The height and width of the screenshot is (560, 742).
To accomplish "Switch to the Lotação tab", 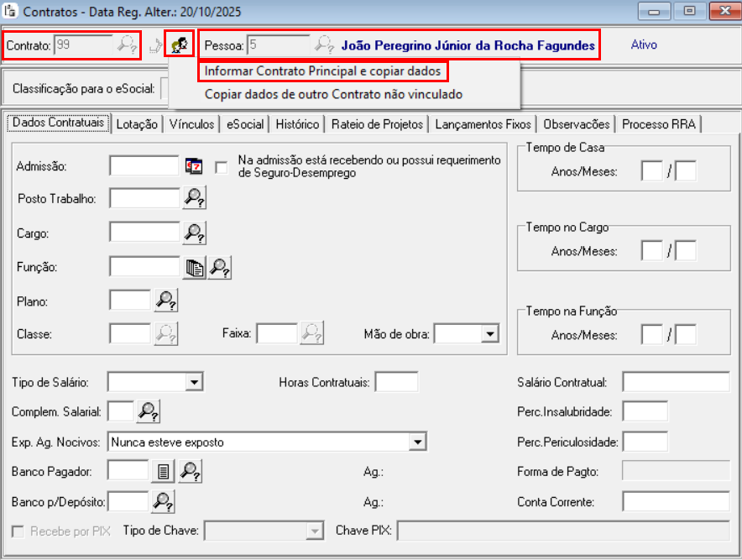I will (x=137, y=124).
